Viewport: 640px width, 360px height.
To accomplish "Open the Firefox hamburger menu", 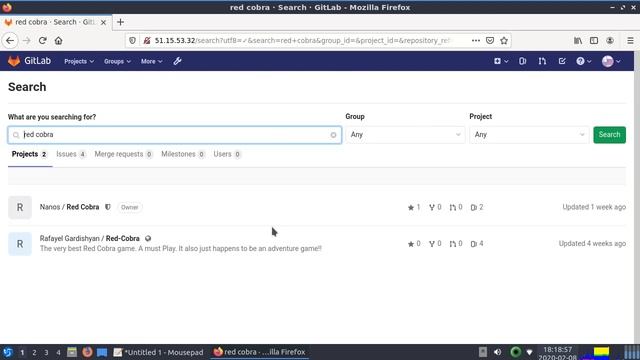I will point(630,40).
